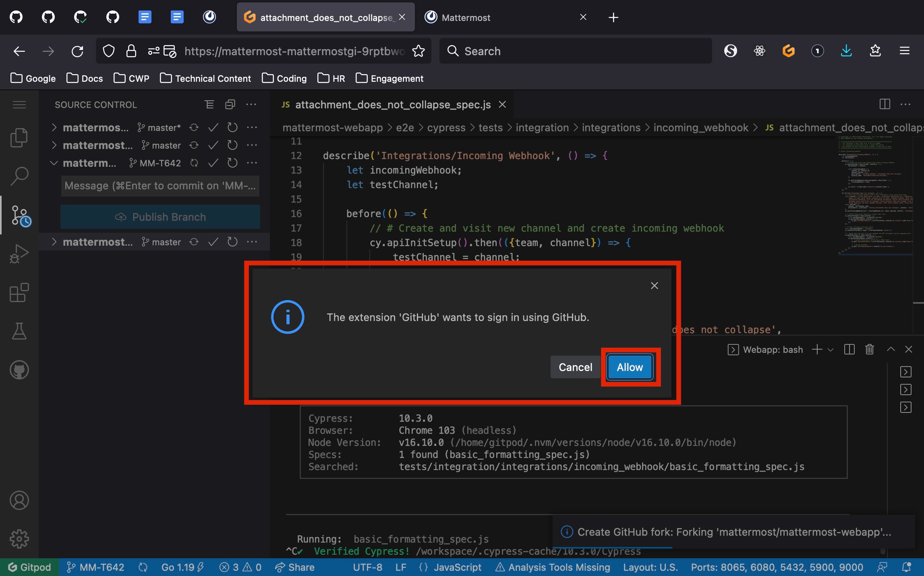Click the hamburger menu atop the activity bar
The width and height of the screenshot is (924, 576).
(x=19, y=105)
